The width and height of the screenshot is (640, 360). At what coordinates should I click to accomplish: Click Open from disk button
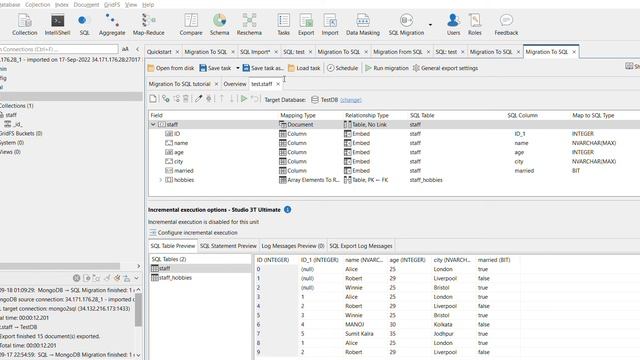tap(171, 68)
